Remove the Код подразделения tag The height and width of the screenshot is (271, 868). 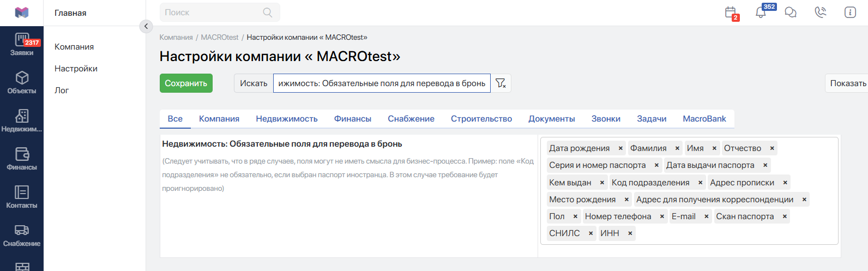click(700, 183)
